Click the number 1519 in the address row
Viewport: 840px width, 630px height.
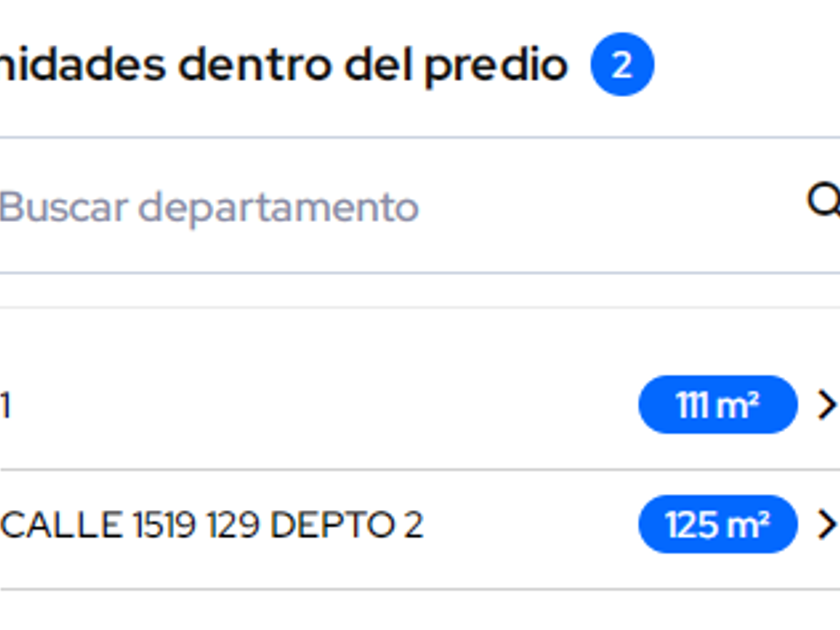[x=165, y=525]
